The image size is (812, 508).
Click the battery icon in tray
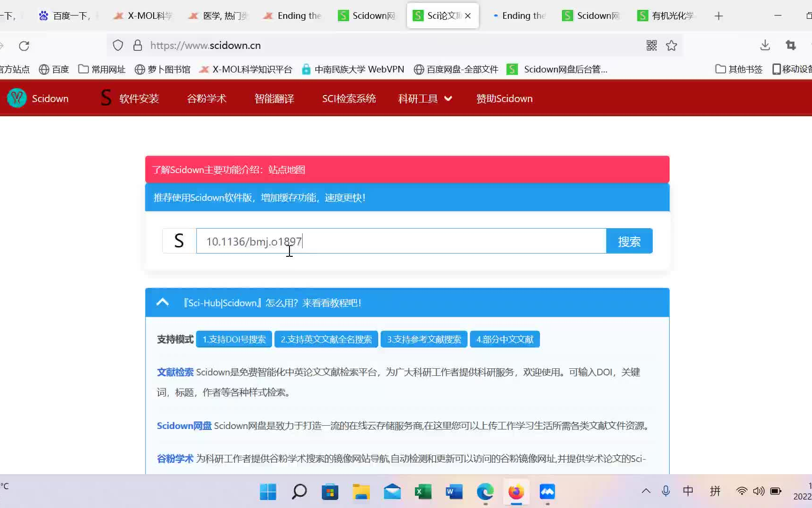pyautogui.click(x=776, y=491)
